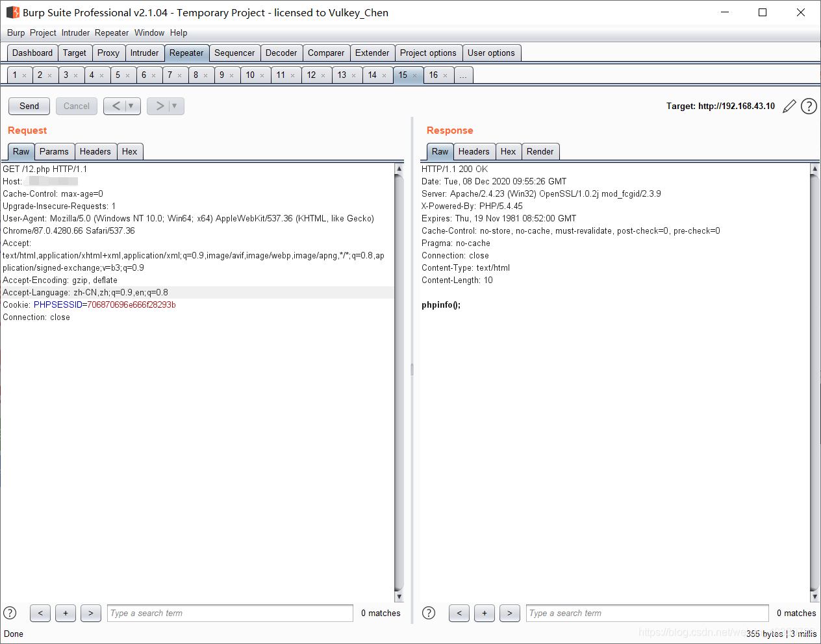Switch to the Proxy tab

[x=108, y=53]
